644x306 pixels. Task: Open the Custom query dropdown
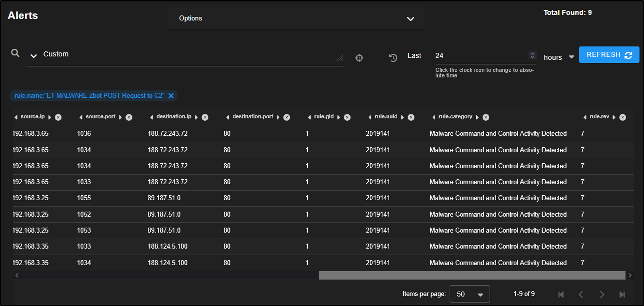34,55
